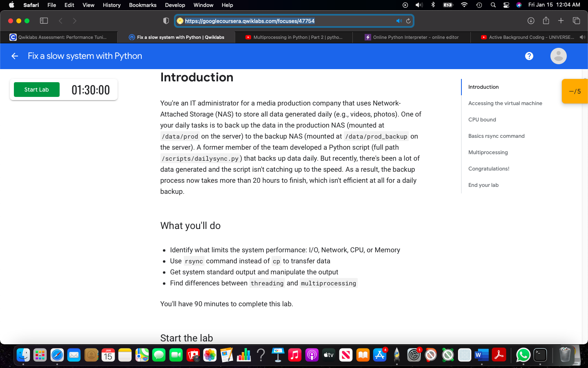Mute audio playback via the URL bar speaker

tap(399, 20)
